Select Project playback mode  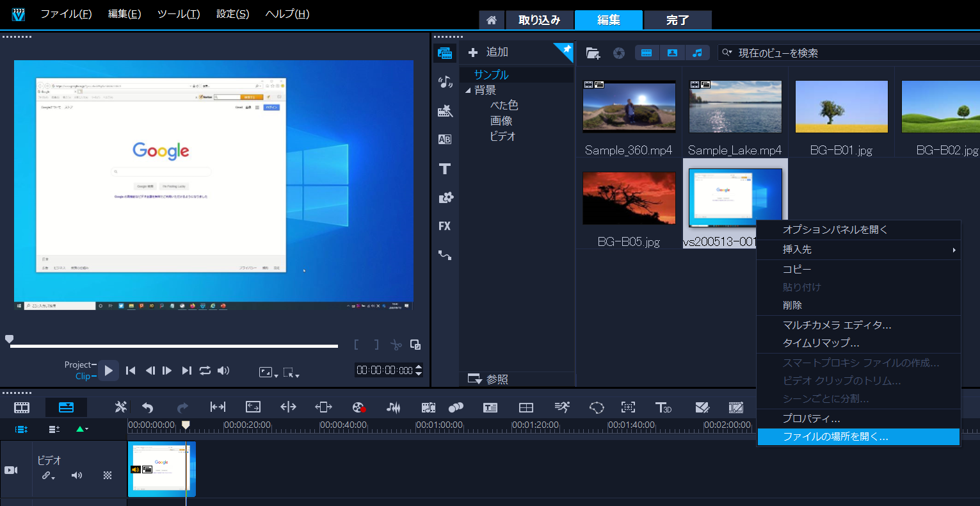pyautogui.click(x=80, y=364)
